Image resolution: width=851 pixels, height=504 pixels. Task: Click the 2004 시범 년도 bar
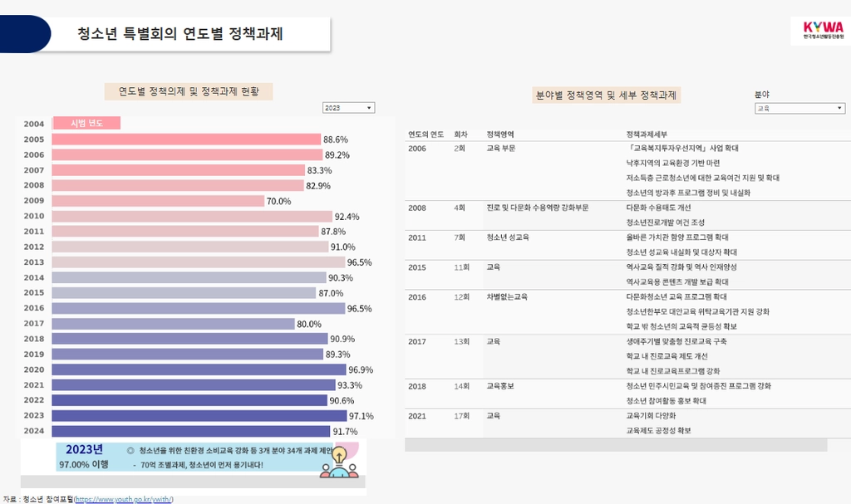(86, 123)
